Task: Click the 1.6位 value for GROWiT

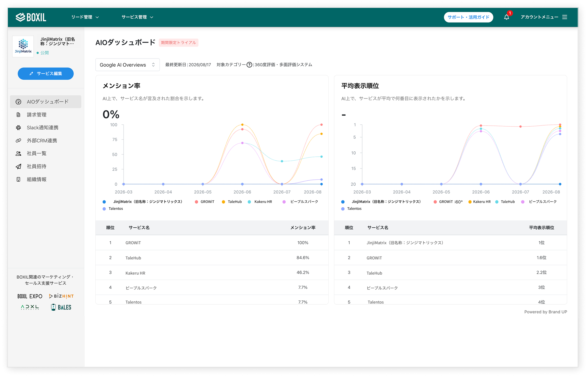Action: [x=542, y=258]
